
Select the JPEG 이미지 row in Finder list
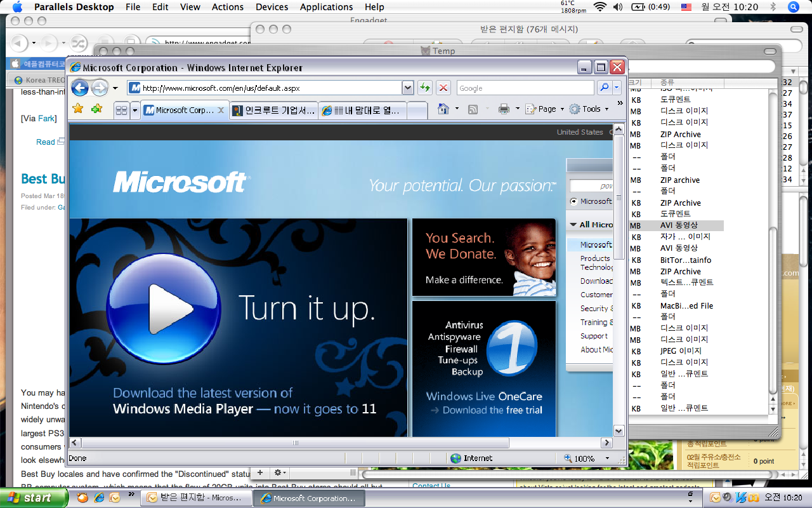click(x=676, y=351)
